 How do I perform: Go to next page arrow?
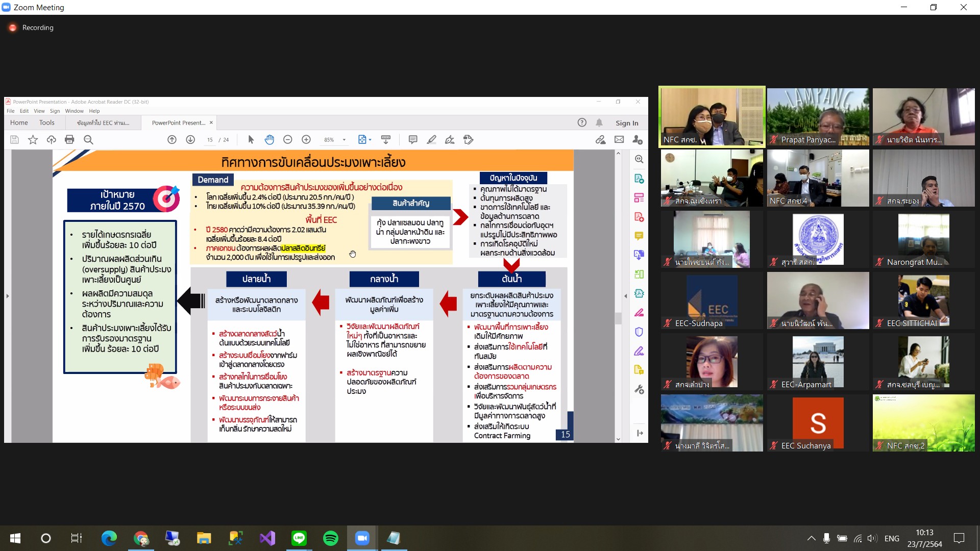point(190,139)
